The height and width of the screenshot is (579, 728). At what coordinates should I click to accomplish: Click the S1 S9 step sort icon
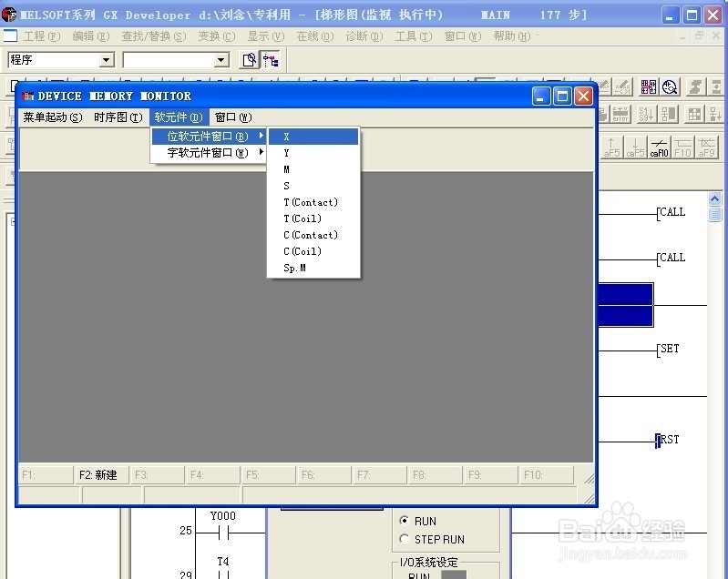pos(646,114)
